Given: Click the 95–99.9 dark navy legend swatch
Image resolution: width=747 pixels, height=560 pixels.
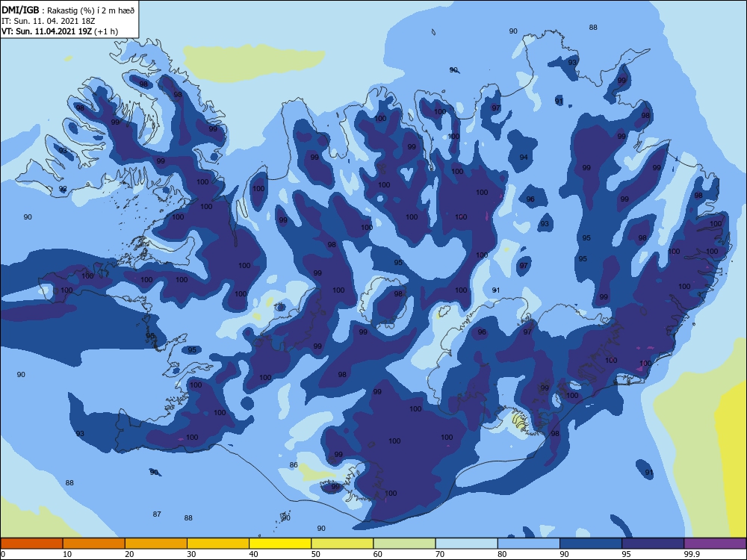Looking at the screenshot, I should (653, 544).
